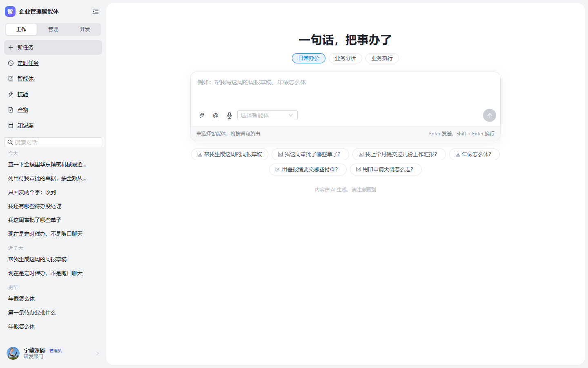Viewport: 588px width, 368px height.
Task: Click the search magnifier icon
Action: 10,142
